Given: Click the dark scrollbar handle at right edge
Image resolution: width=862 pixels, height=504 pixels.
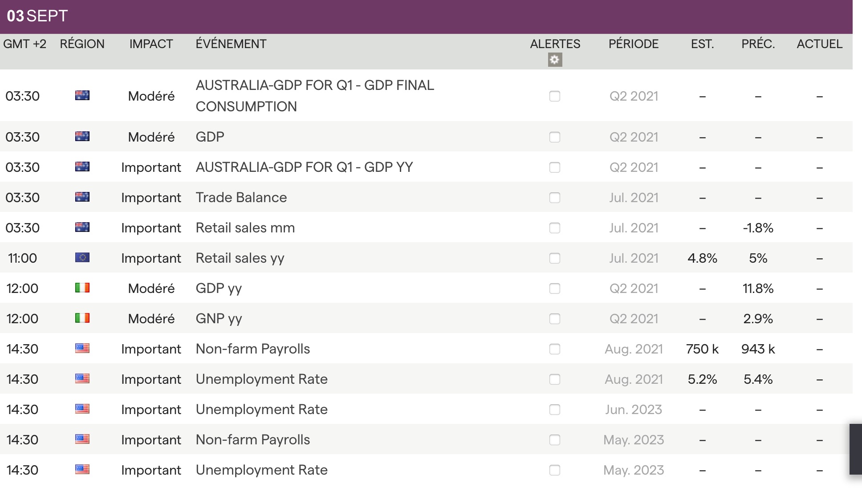Looking at the screenshot, I should (855, 449).
